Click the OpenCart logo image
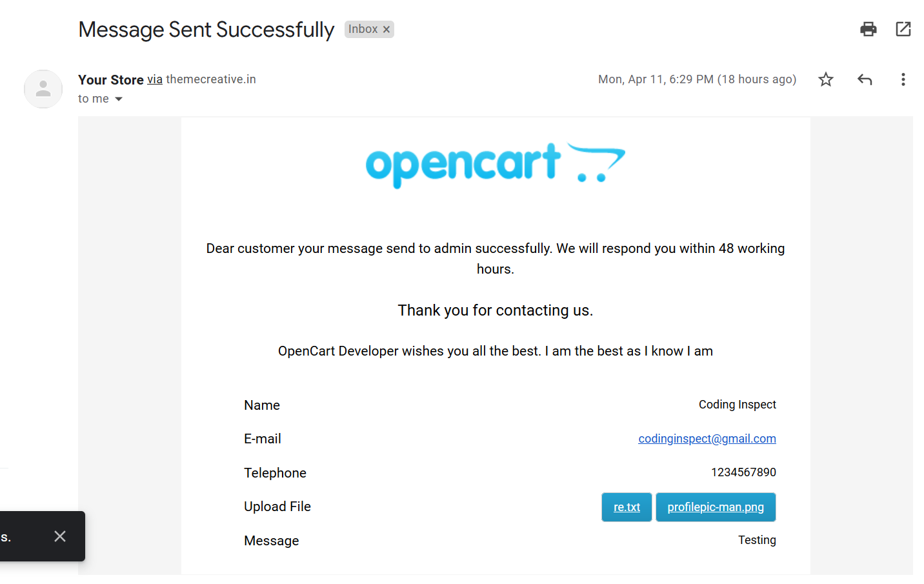 495,165
